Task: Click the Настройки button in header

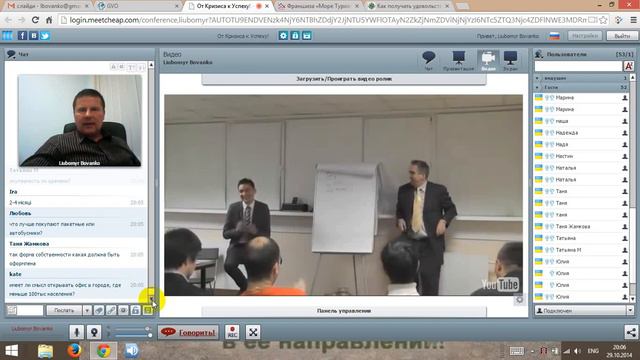Action: pyautogui.click(x=585, y=36)
